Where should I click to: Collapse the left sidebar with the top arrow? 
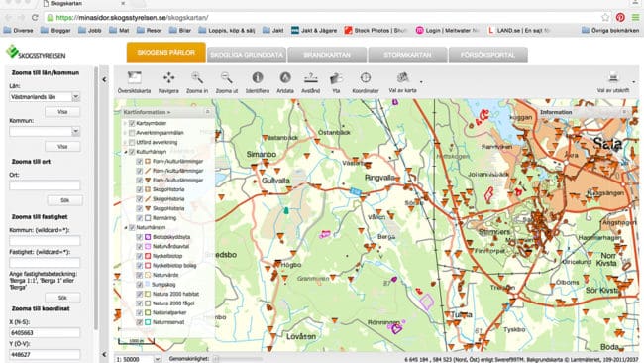point(104,79)
